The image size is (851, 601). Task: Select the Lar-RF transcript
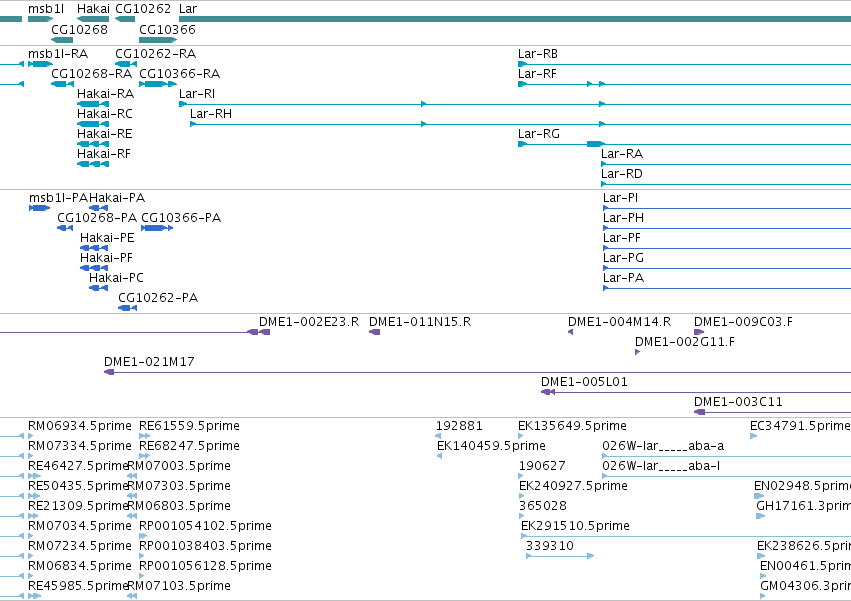pos(537,74)
